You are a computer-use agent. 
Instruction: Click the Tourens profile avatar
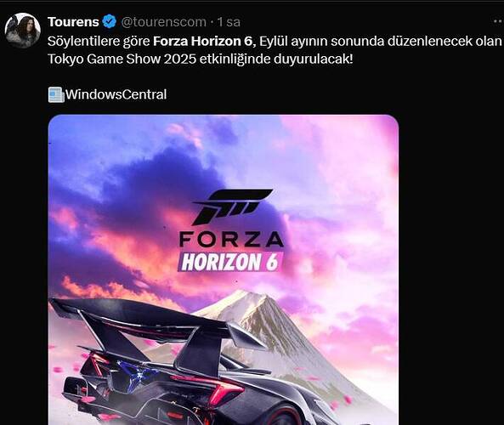click(22, 31)
